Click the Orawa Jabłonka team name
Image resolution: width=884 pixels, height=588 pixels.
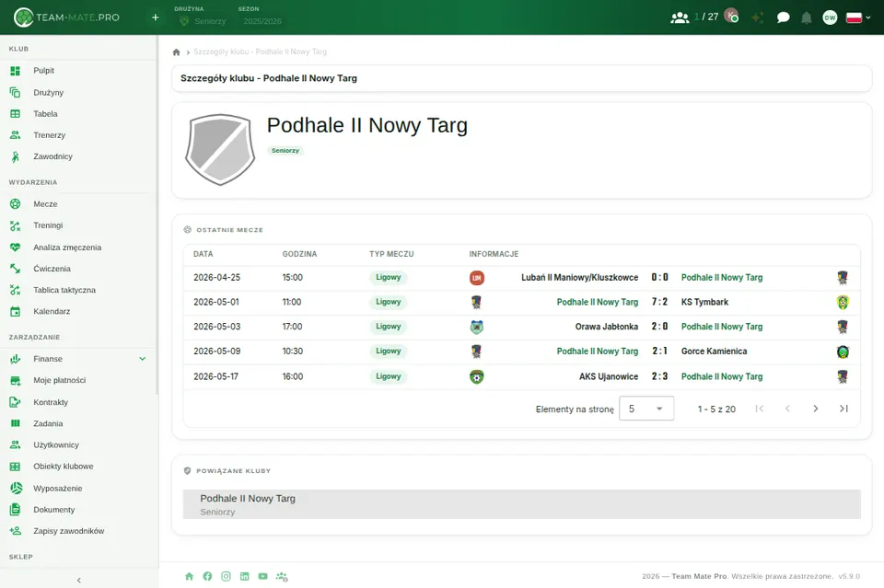(607, 327)
